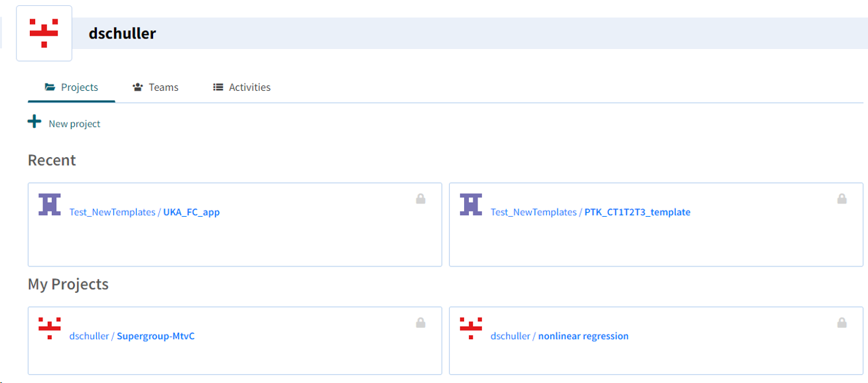The width and height of the screenshot is (868, 383).
Task: Click the lock icon on nonlinear regression card
Action: pos(841,323)
